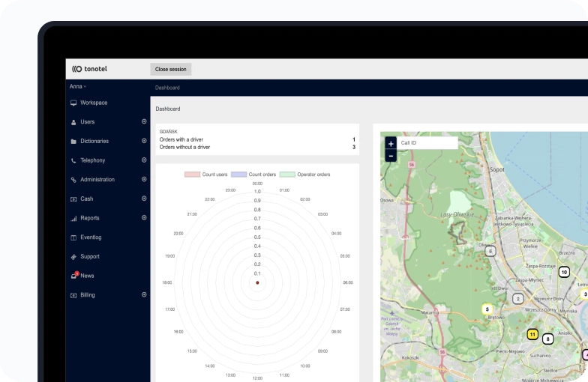This screenshot has height=382, width=588.
Task: Click the Call ID search field
Action: click(x=427, y=142)
